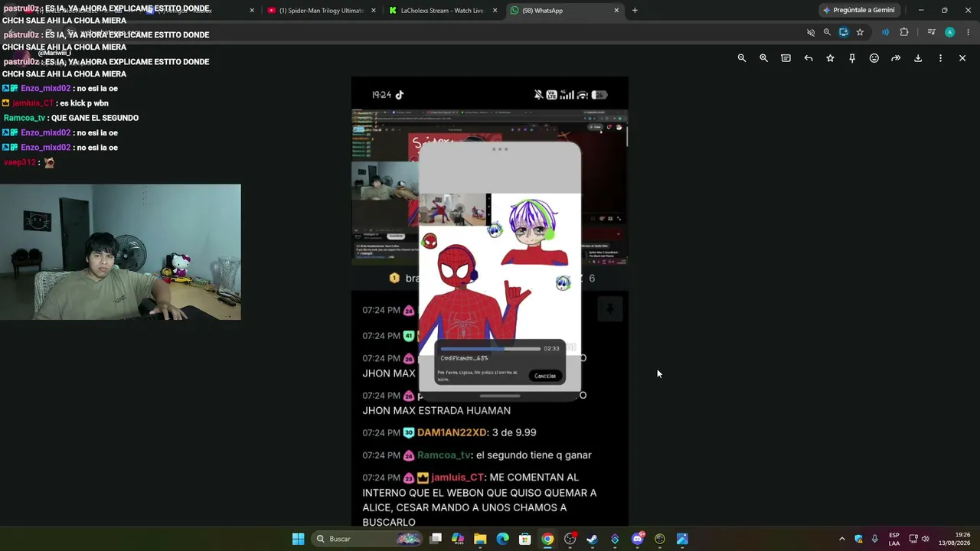Click the username DAM1AN22XD in chat

pyautogui.click(x=452, y=432)
